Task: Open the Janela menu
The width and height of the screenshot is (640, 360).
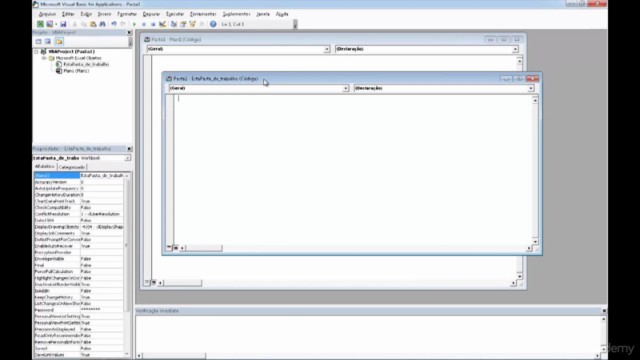Action: click(x=263, y=14)
